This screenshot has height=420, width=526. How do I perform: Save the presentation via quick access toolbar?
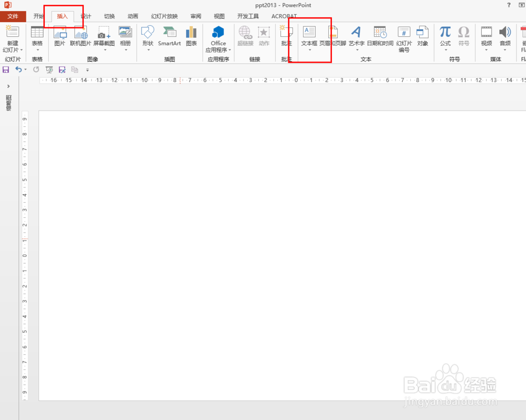click(6, 69)
